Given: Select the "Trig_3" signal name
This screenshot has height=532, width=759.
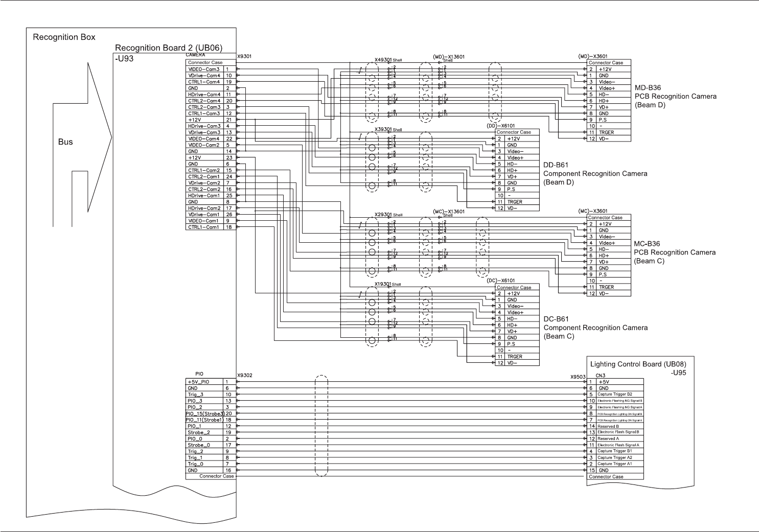Looking at the screenshot, I should pyautogui.click(x=195, y=395).
